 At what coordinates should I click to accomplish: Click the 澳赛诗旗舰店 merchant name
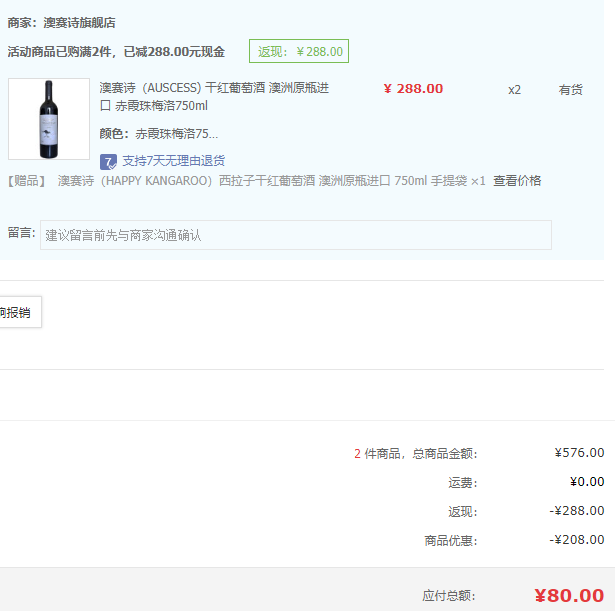pyautogui.click(x=79, y=23)
